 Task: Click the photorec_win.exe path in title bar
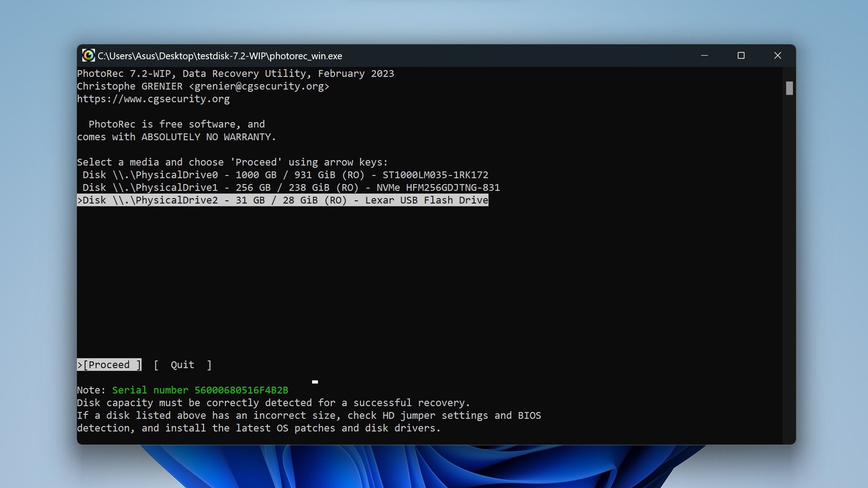tap(220, 56)
